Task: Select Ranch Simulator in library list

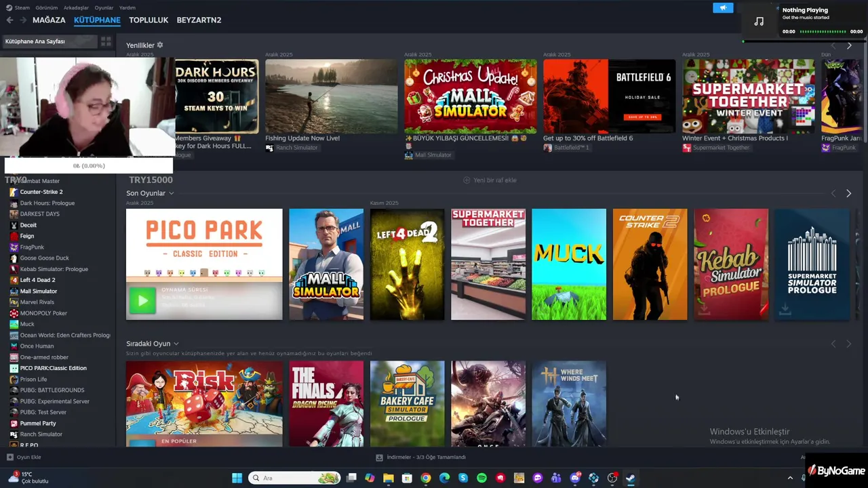Action: pos(41,434)
